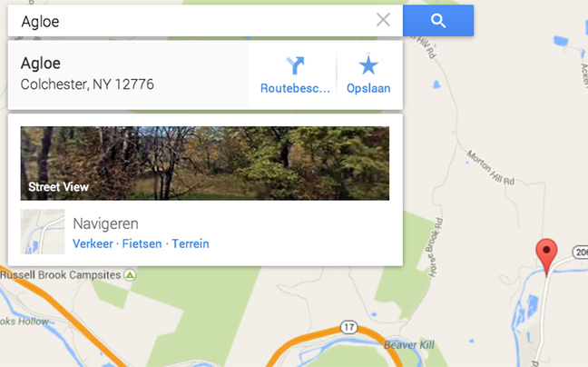Click the Opslaan text label
This screenshot has height=367, width=588.
click(368, 88)
